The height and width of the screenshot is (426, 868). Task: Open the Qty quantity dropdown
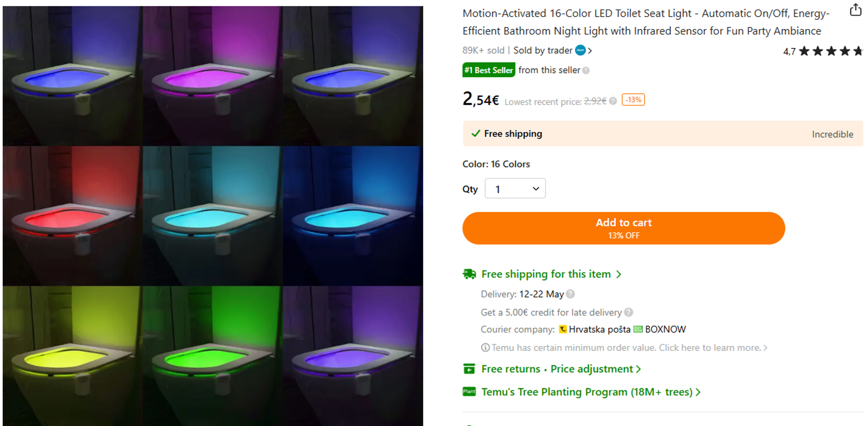(x=515, y=189)
